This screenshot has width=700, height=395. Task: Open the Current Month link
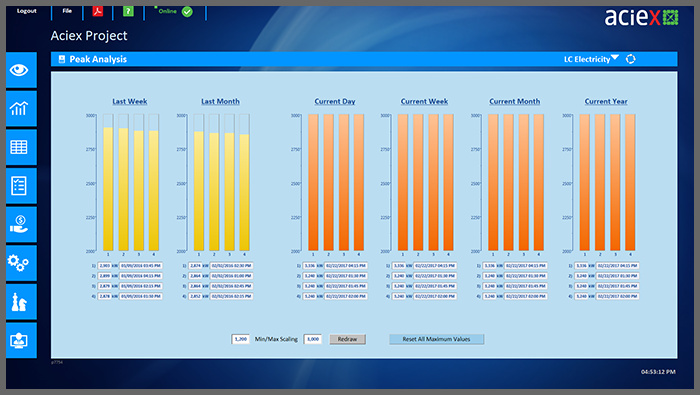(x=514, y=101)
